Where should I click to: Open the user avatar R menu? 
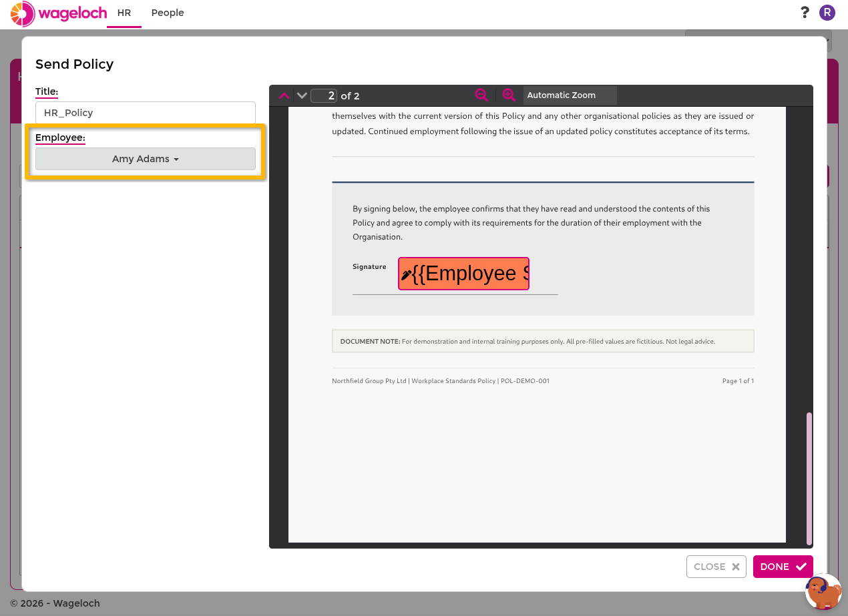point(827,12)
